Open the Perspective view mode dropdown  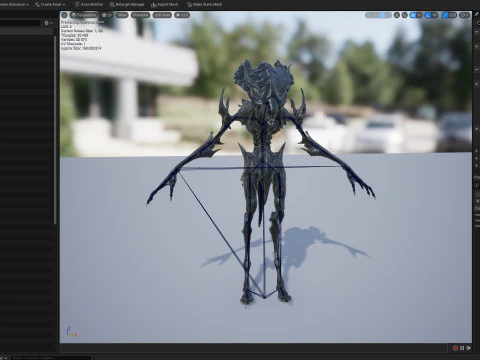pyautogui.click(x=84, y=15)
